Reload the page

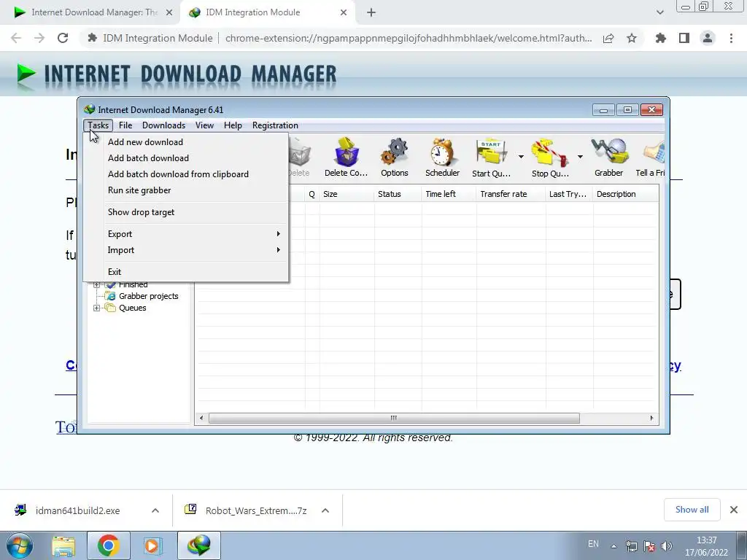coord(63,38)
